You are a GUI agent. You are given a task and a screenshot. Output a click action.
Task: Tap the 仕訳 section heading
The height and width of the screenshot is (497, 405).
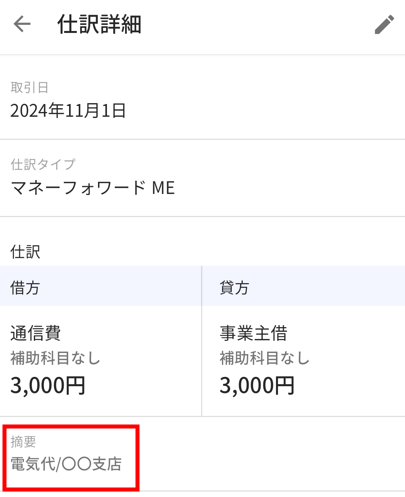point(25,252)
